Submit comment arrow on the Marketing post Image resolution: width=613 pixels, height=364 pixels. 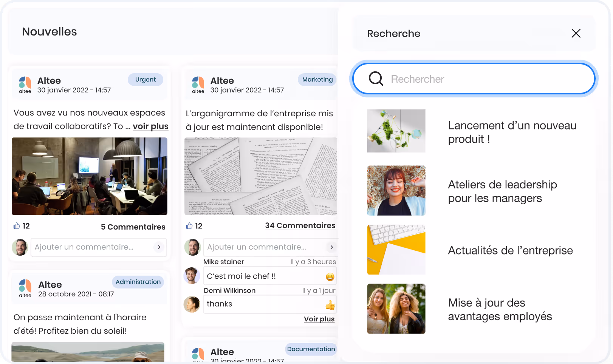pos(331,247)
